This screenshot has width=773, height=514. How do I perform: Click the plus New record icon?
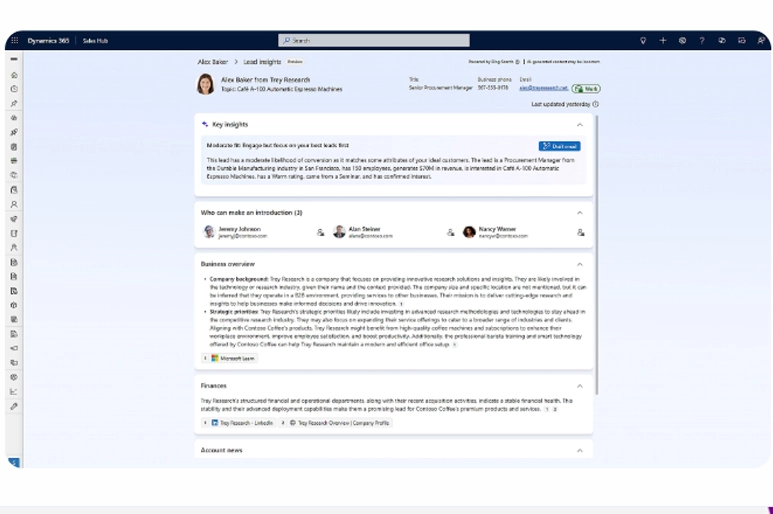[663, 40]
